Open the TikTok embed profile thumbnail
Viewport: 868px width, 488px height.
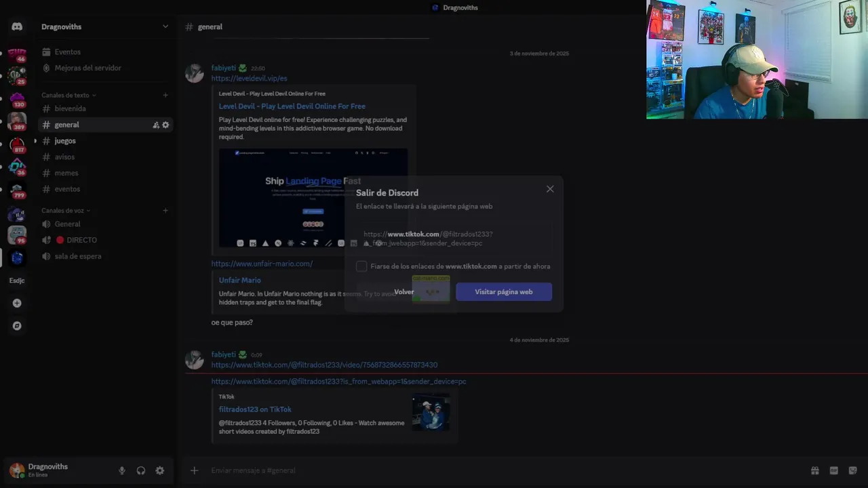(431, 412)
